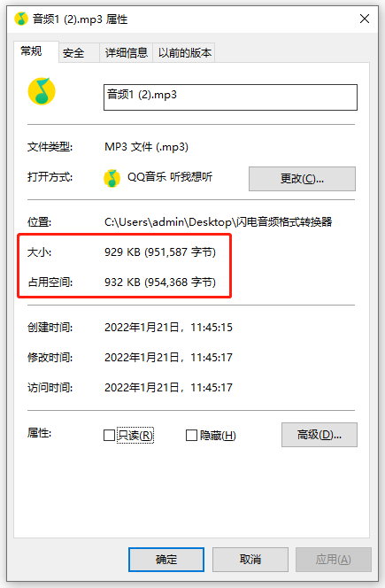Viewport: 385px width, 588px height.
Task: Click the file name field 音频1 (2).mp3
Action: point(230,97)
